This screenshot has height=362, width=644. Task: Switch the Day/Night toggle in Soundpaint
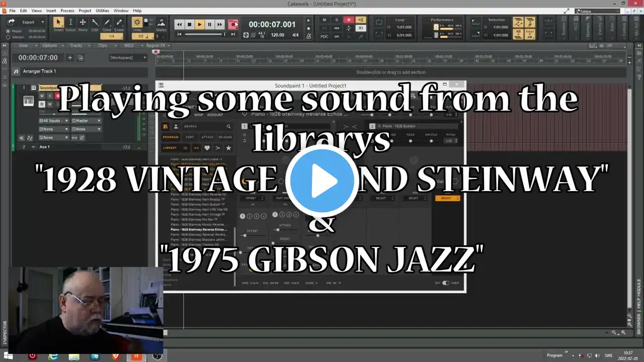click(445, 283)
